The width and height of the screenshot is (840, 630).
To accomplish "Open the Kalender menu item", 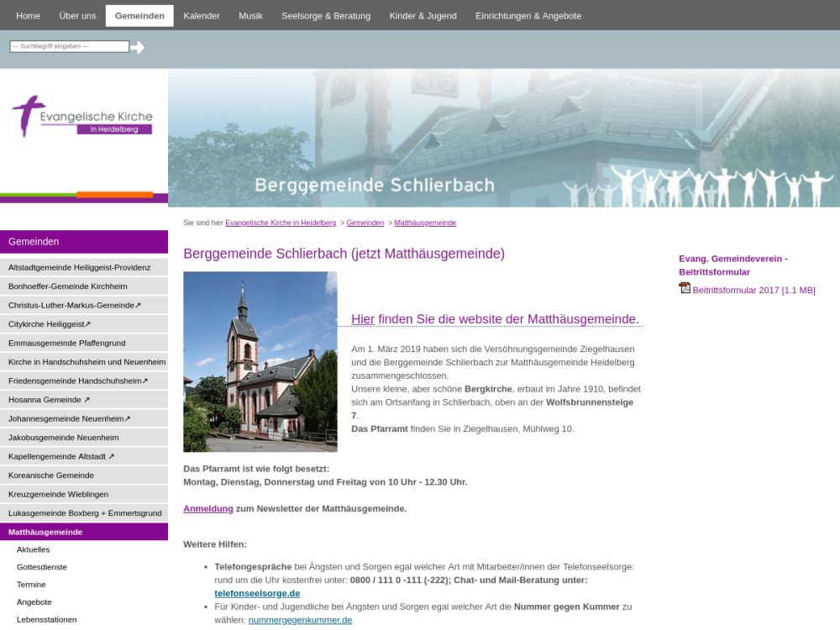I will tap(202, 16).
